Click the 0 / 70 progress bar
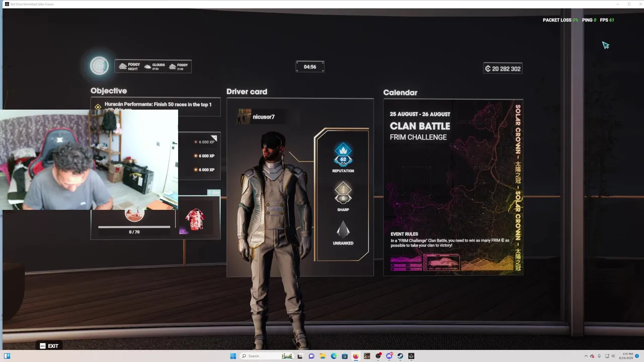 [134, 227]
